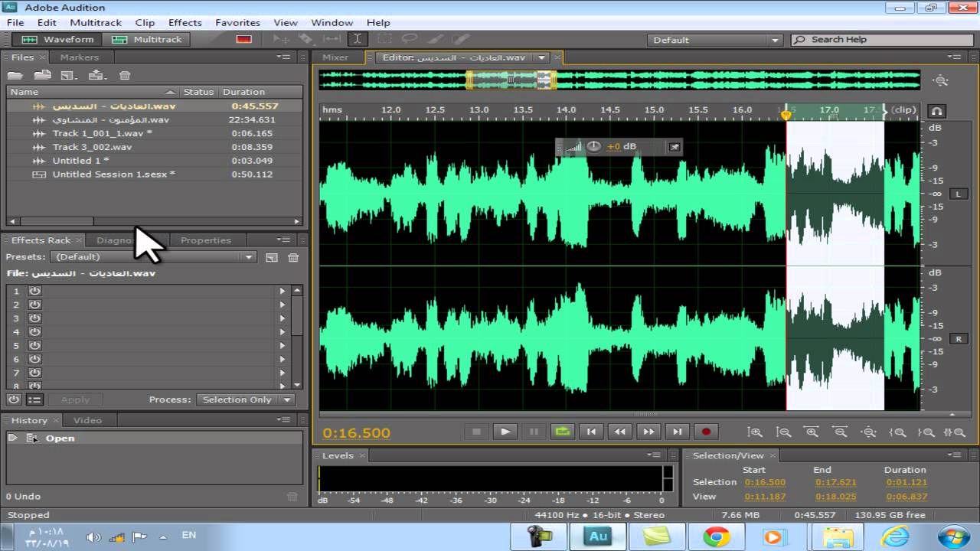Toggle power for effect slot 5
Image resolution: width=980 pixels, height=551 pixels.
click(34, 346)
